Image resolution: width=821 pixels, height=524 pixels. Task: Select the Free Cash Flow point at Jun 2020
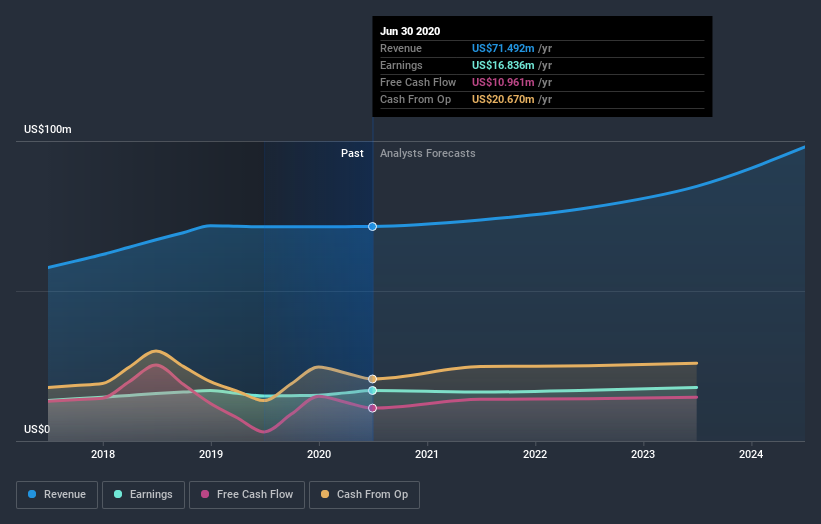[372, 408]
